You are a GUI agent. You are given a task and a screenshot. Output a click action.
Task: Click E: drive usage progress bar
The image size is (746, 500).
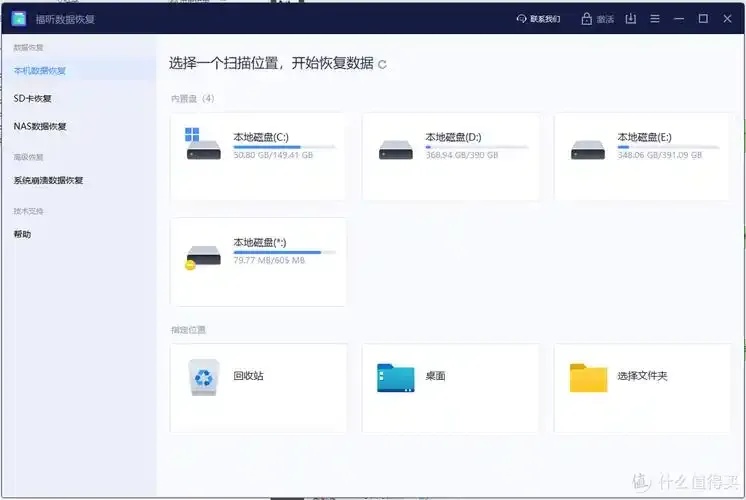(668, 147)
